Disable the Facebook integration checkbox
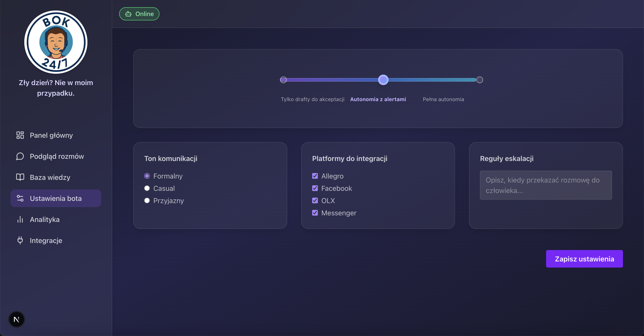 pyautogui.click(x=315, y=188)
